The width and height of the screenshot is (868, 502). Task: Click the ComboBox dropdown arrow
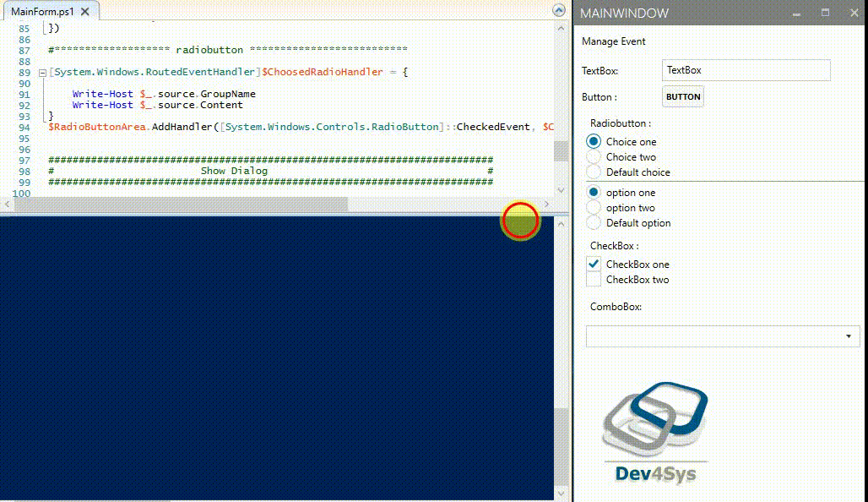pyautogui.click(x=850, y=336)
